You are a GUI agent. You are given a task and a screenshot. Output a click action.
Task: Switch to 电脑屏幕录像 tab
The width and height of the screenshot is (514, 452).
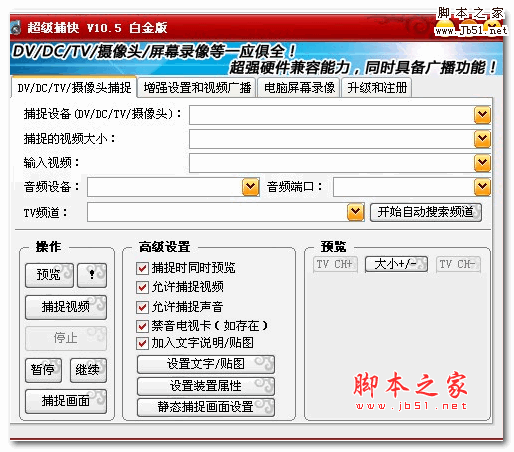[x=299, y=88]
